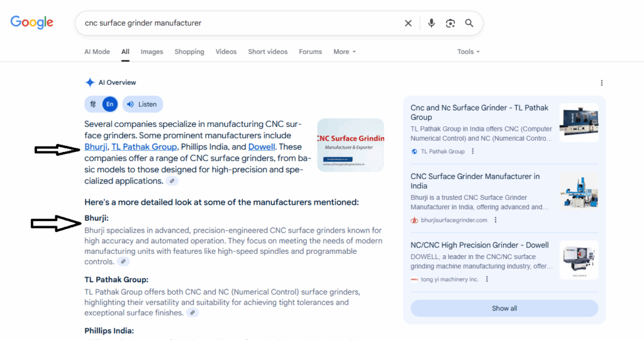Click TL Pathak Group source favicon
644x340 pixels.
414,151
